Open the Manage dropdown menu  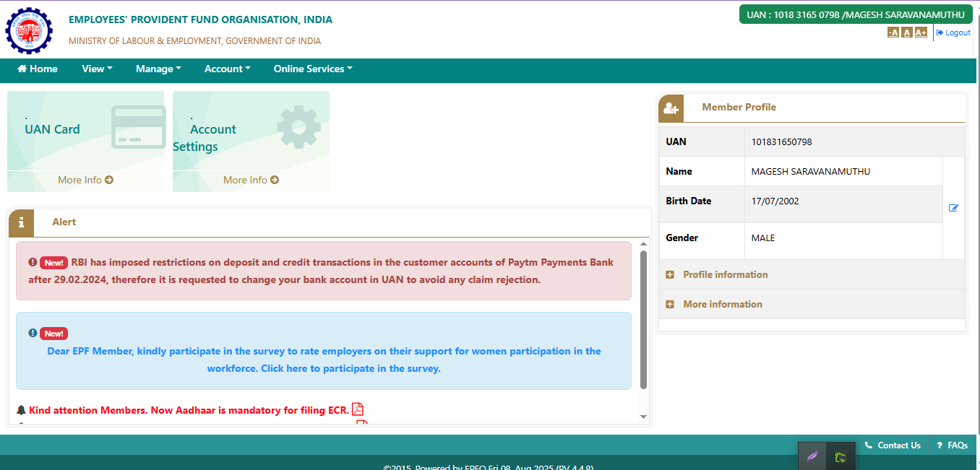click(x=158, y=69)
